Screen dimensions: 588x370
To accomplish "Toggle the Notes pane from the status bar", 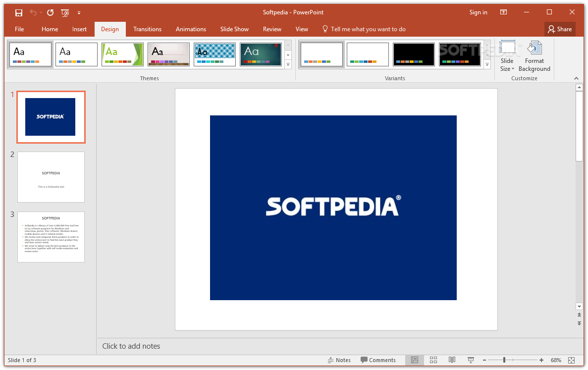I will 339,360.
